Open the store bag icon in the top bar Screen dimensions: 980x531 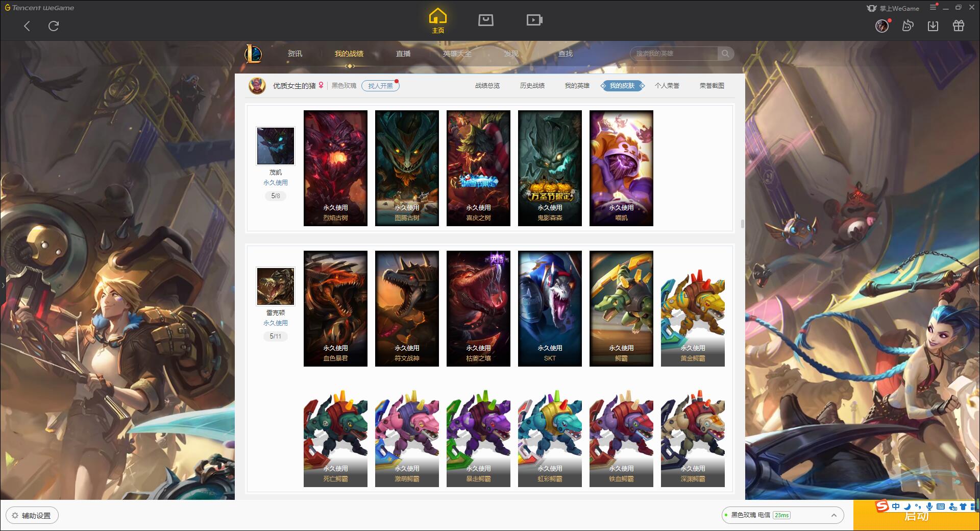(x=486, y=20)
